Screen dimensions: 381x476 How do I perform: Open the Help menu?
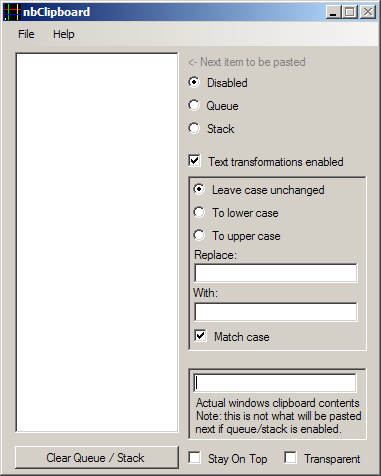coord(64,34)
